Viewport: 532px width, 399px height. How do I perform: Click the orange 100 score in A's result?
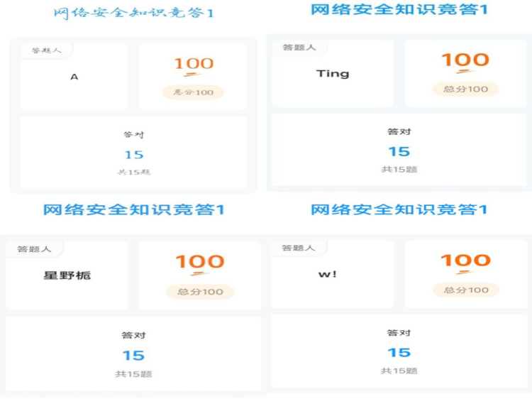coord(194,64)
